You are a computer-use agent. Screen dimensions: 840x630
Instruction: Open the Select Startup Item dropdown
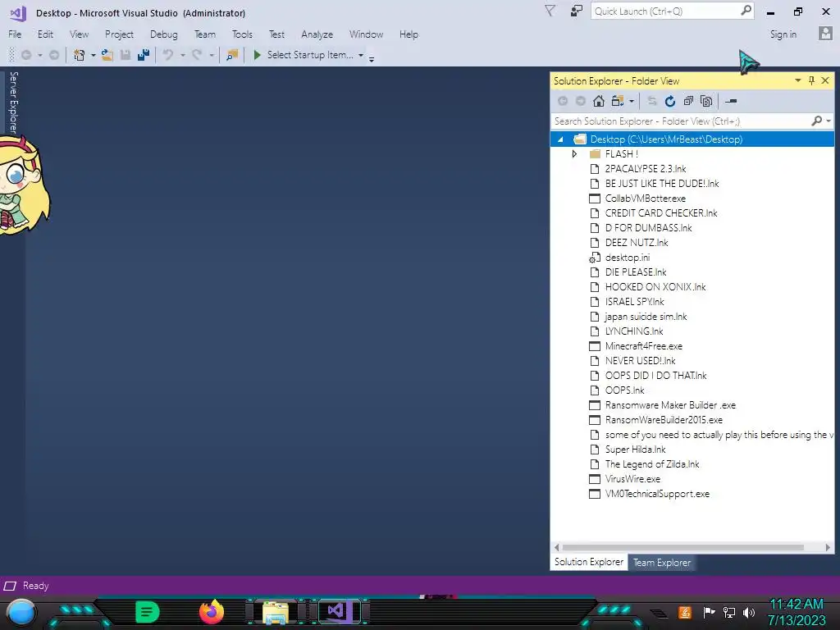click(361, 55)
